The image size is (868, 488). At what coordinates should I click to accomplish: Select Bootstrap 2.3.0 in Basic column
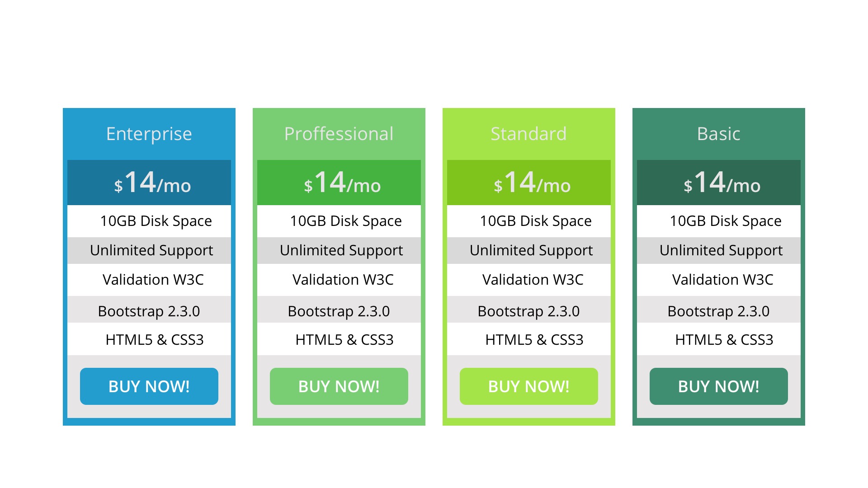[x=718, y=311]
